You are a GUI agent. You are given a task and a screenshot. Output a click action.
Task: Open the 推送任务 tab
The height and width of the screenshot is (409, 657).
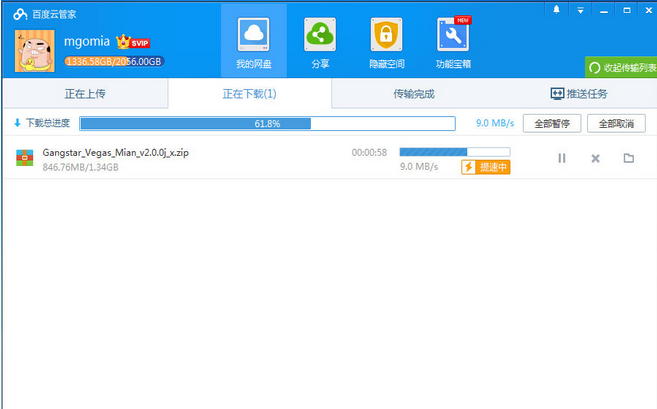pos(579,94)
